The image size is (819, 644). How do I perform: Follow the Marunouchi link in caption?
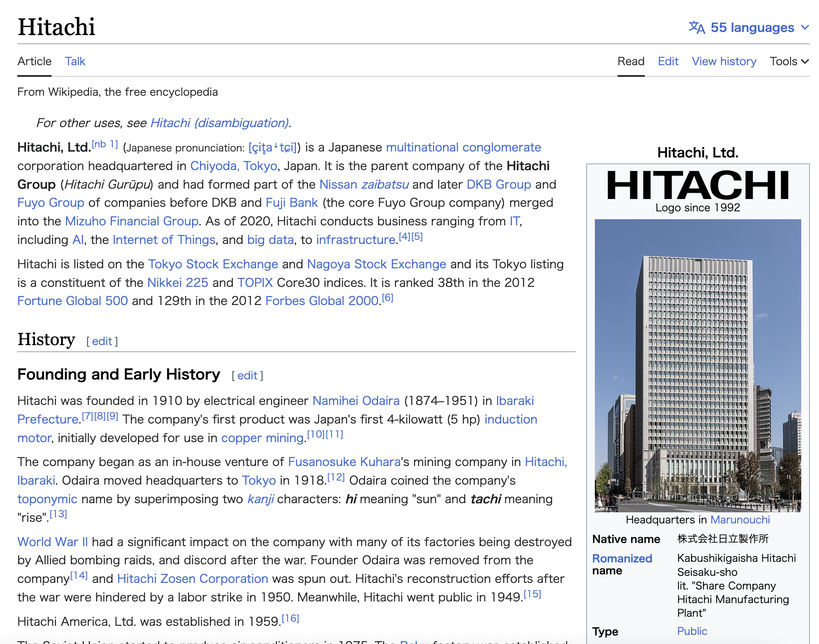pyautogui.click(x=740, y=520)
